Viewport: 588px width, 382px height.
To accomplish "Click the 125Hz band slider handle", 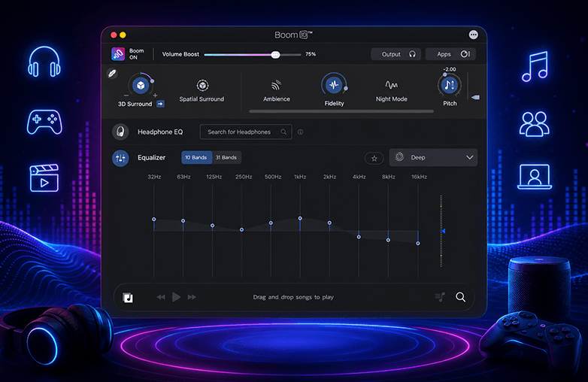I will (212, 226).
